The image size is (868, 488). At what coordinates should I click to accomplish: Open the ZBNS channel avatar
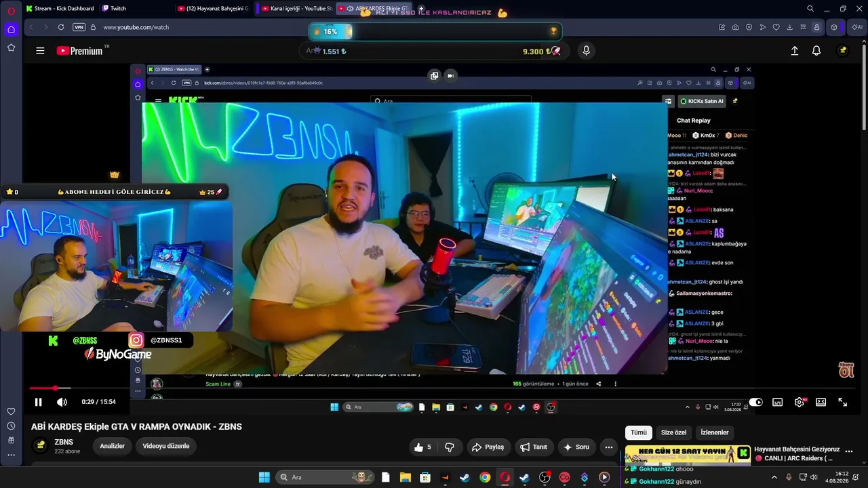click(x=41, y=446)
